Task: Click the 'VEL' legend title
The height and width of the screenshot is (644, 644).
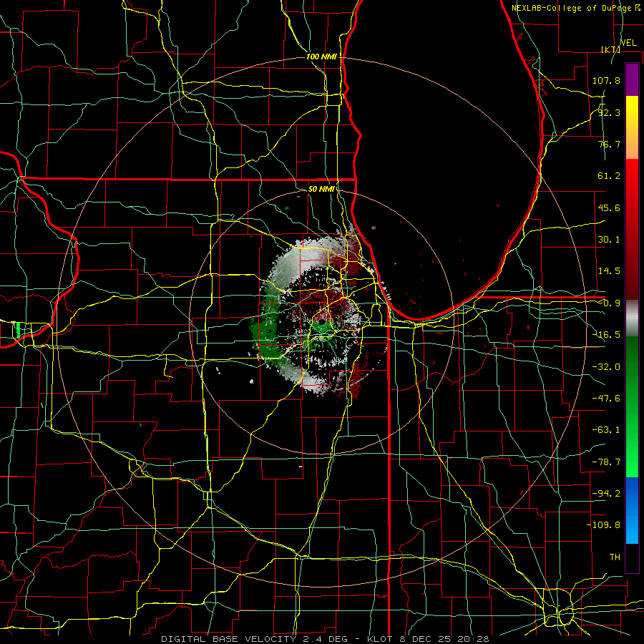Action: (x=628, y=43)
